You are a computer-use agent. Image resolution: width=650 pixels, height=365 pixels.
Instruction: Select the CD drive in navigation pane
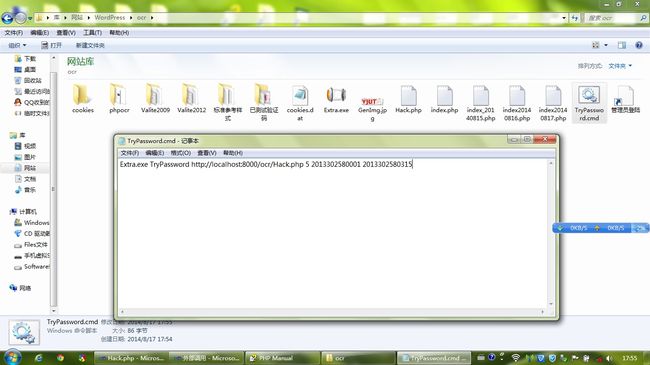[x=32, y=234]
